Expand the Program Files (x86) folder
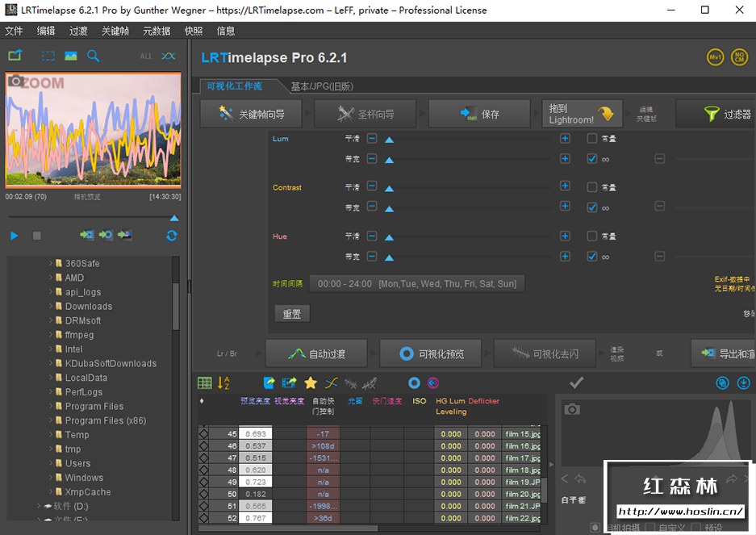 pyautogui.click(x=51, y=420)
